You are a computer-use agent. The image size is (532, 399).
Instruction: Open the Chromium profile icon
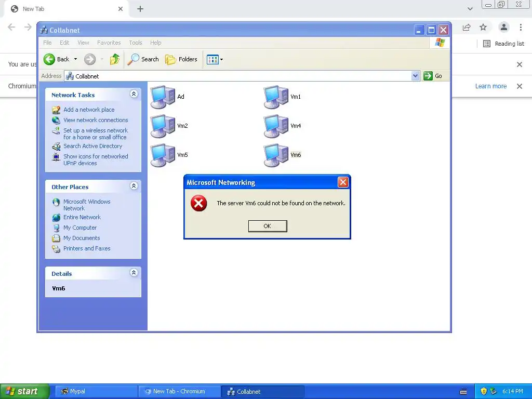pyautogui.click(x=504, y=27)
